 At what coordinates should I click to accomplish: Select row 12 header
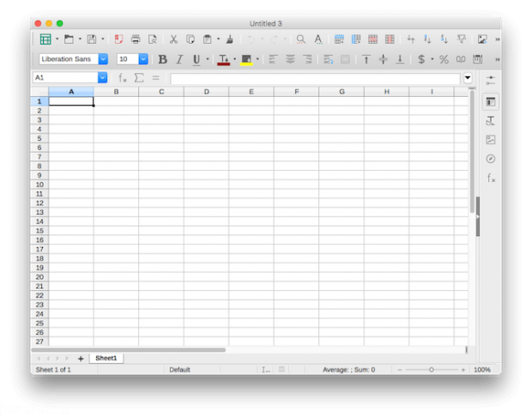coord(39,203)
